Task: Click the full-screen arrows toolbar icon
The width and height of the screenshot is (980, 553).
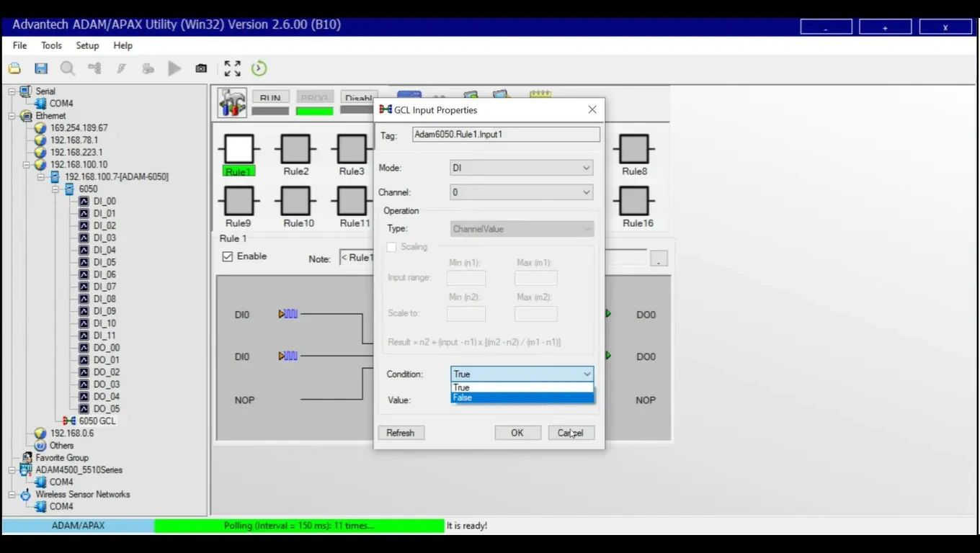Action: (232, 68)
